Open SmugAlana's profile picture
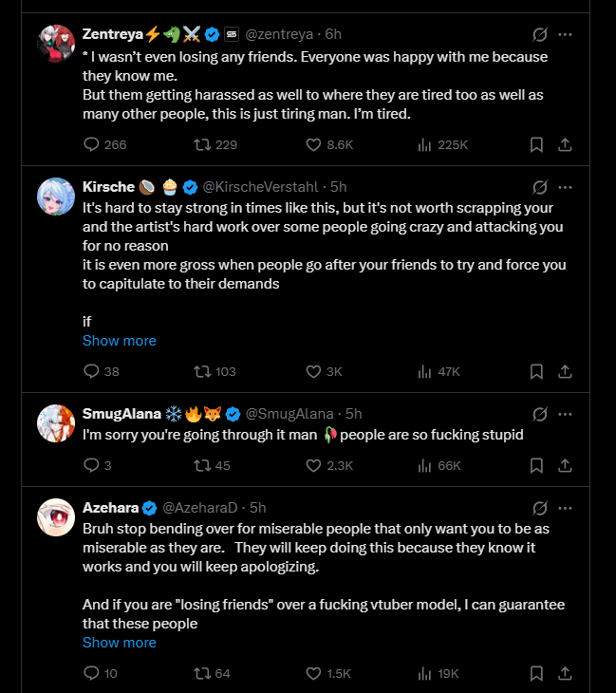Viewport: 616px width, 693px height. coord(55,421)
